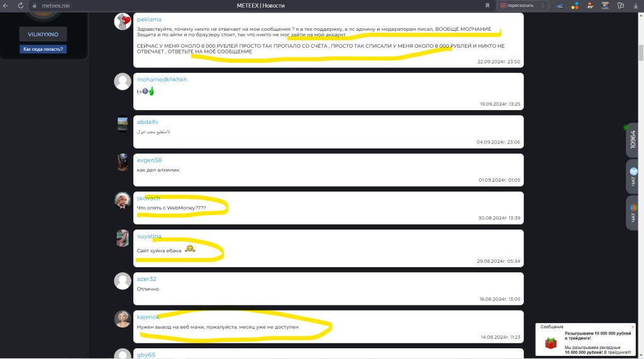The image size is (644, 359).
Task: Open the browser extensions puzzle icon
Action: point(621,6)
